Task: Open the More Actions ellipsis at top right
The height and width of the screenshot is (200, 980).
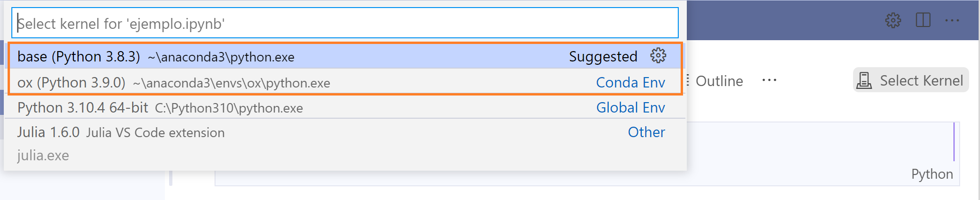Action: pyautogui.click(x=952, y=20)
